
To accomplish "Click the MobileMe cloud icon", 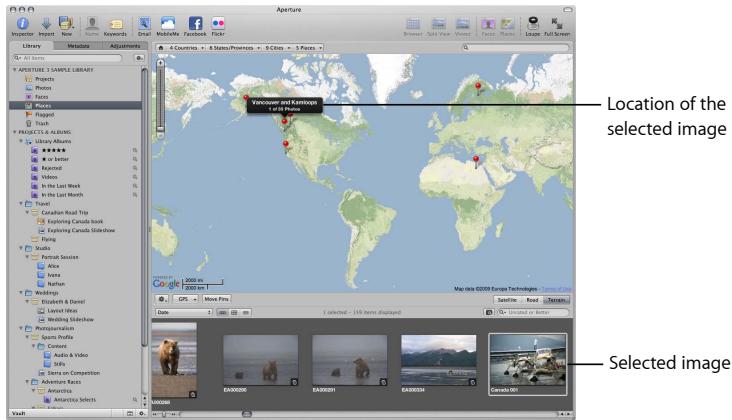I will pyautogui.click(x=168, y=23).
